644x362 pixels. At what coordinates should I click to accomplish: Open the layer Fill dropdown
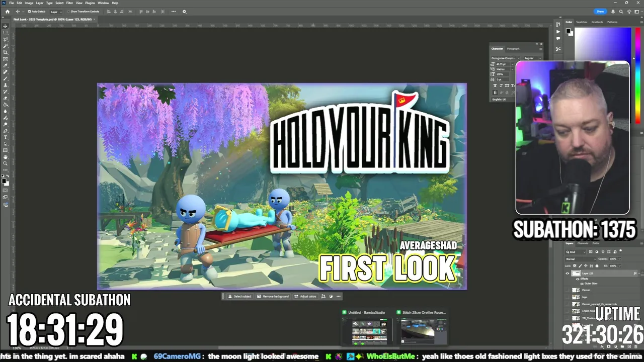pos(620,266)
